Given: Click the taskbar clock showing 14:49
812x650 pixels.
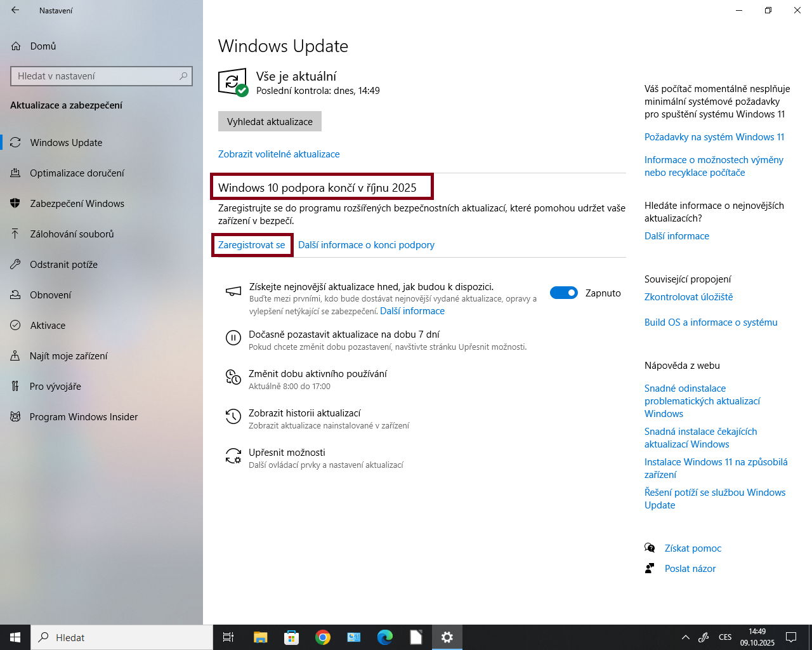Looking at the screenshot, I should (x=757, y=637).
